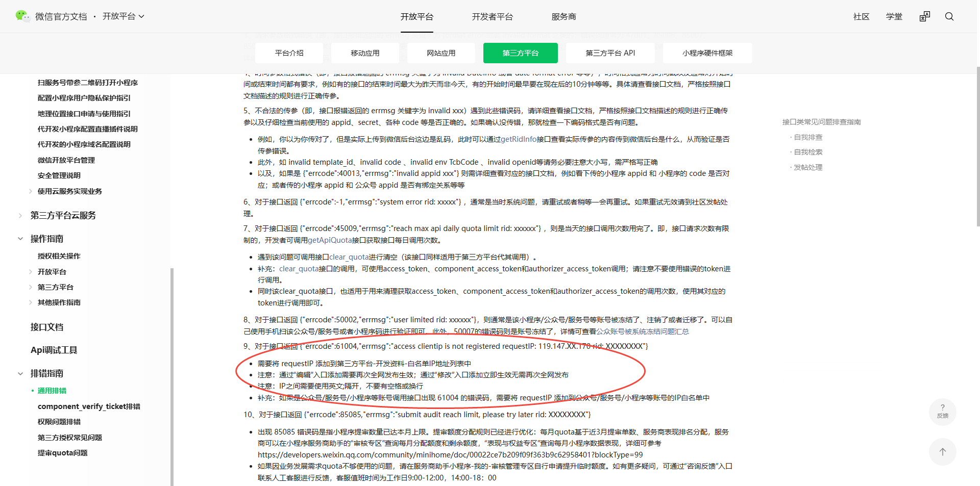Collapse the 排错指南 section
Viewport: 980px width, 486px height.
pos(20,373)
